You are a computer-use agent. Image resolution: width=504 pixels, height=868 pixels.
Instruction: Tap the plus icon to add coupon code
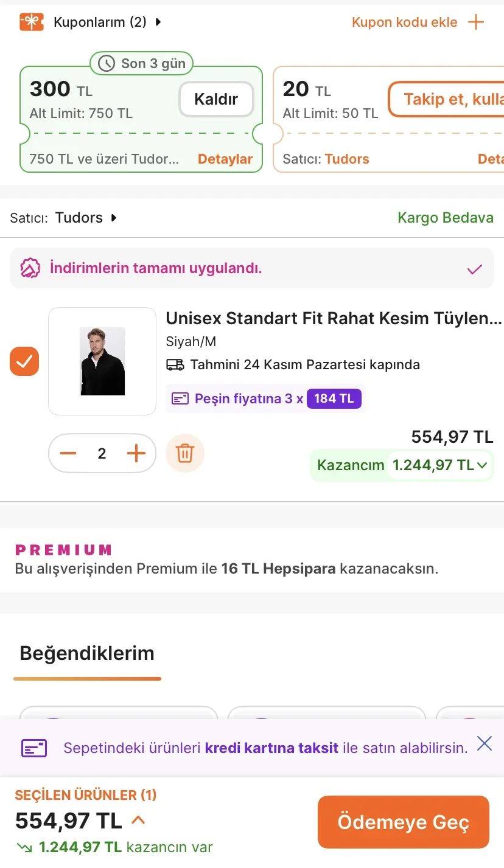point(475,23)
